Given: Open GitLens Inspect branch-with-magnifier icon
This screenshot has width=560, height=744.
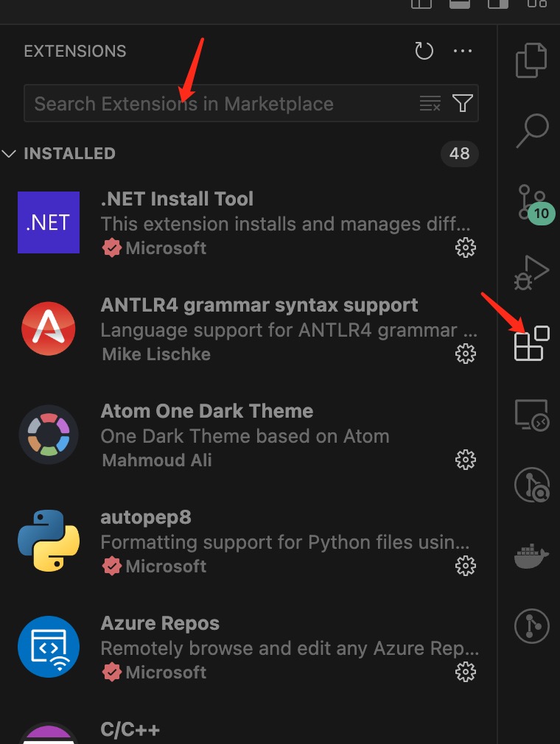Looking at the screenshot, I should pyautogui.click(x=531, y=485).
